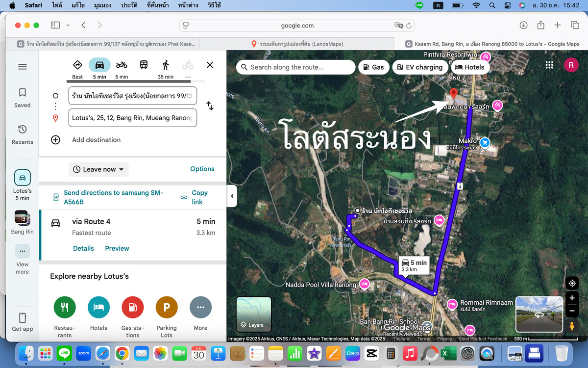The width and height of the screenshot is (588, 368).
Task: Open the Google apps grid
Action: pos(549,65)
